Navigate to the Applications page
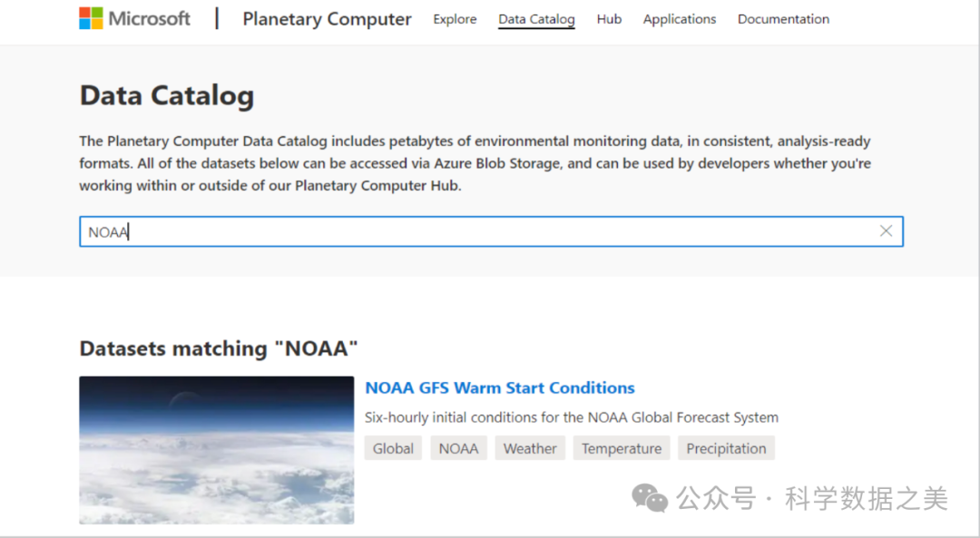Image resolution: width=980 pixels, height=538 pixels. (x=679, y=19)
